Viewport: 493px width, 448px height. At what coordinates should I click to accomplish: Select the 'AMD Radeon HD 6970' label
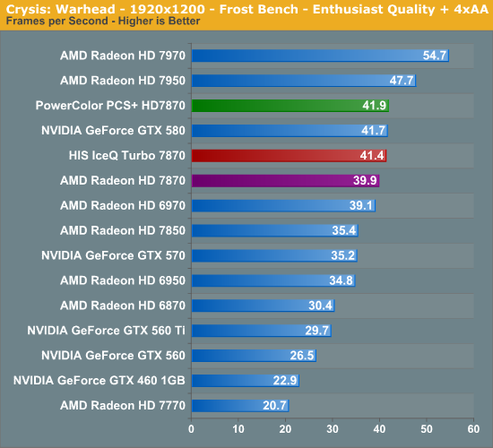123,205
